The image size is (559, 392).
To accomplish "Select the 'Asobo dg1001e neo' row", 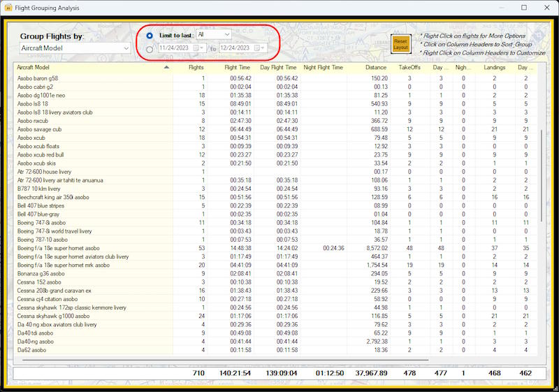I will tap(275, 95).
